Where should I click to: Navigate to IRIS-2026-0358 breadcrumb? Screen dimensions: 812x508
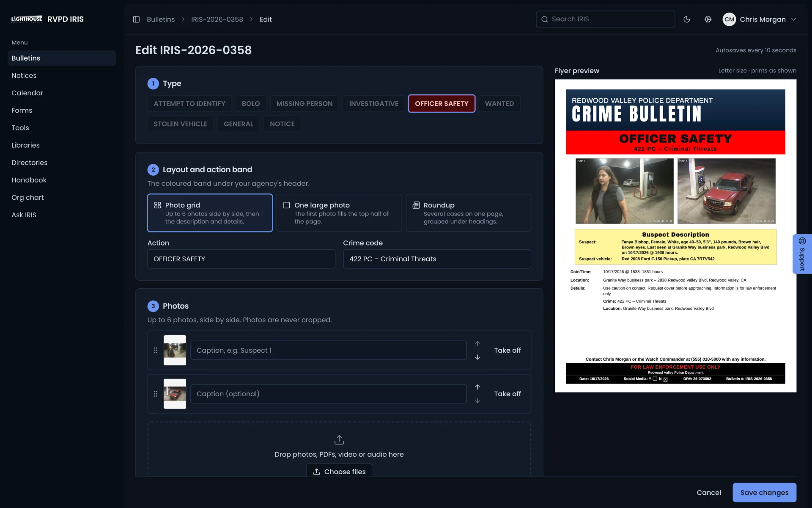click(217, 19)
